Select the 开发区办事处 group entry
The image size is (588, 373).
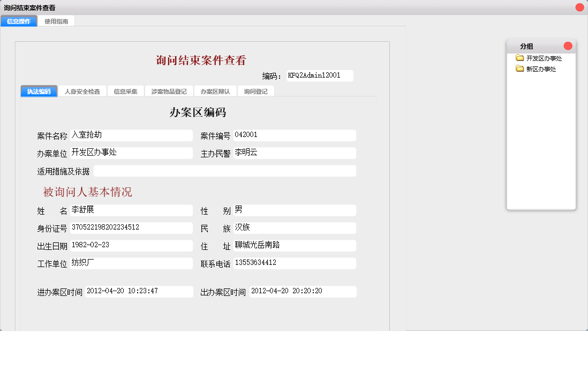pos(539,58)
